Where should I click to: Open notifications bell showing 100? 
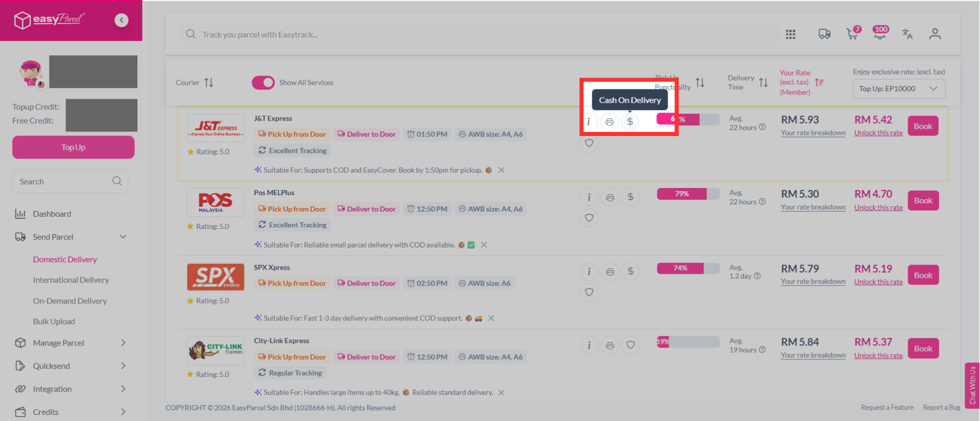(881, 33)
